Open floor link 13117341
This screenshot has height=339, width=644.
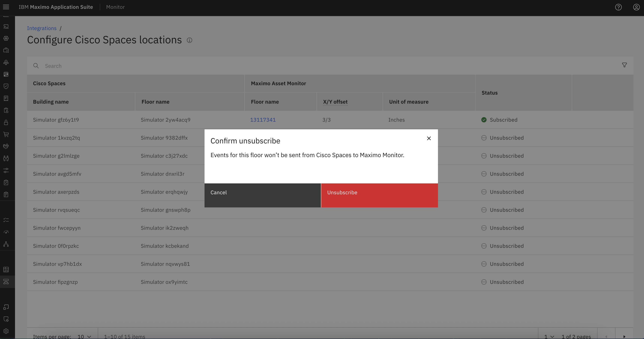click(263, 120)
